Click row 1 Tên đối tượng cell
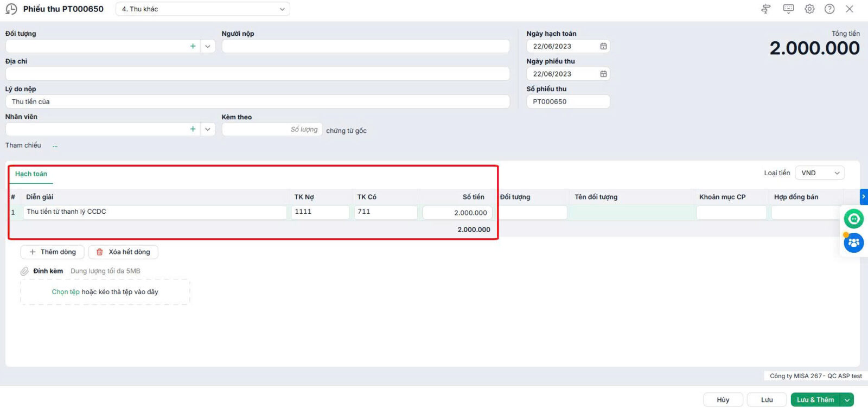Viewport: 868px width, 408px height. click(633, 213)
